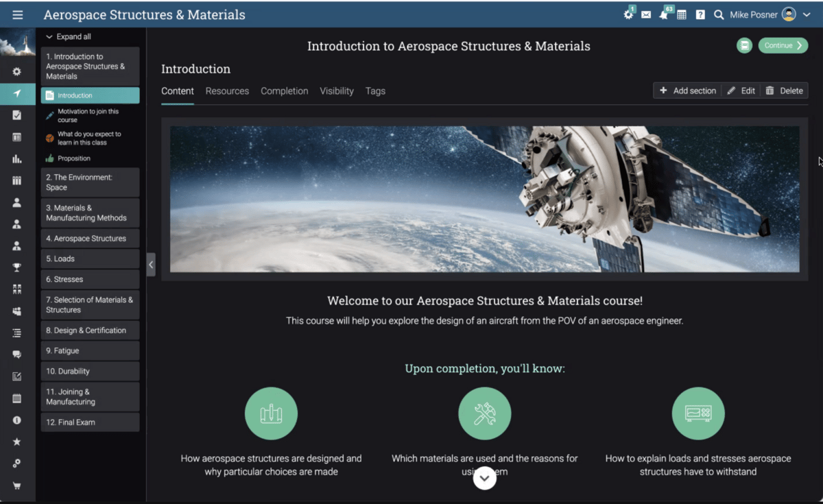
Task: Switch to the Content tab
Action: (x=178, y=91)
